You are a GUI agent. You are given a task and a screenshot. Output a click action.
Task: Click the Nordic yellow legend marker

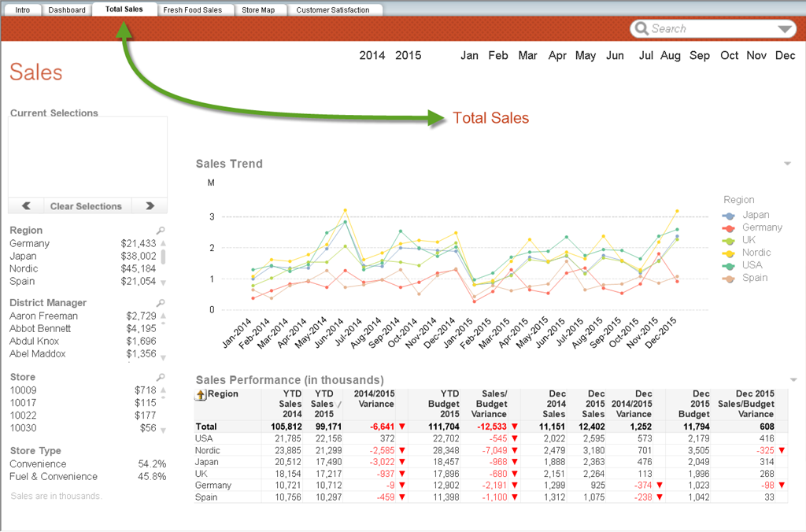[x=730, y=253]
